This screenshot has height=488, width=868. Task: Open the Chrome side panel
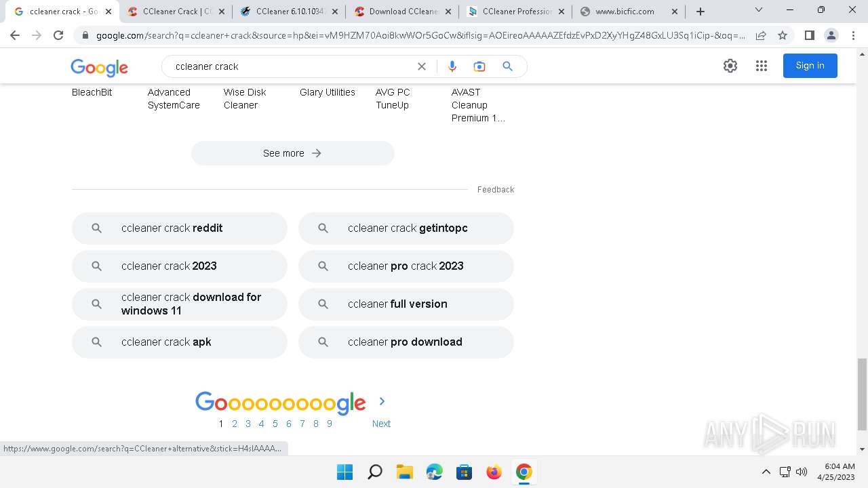click(x=809, y=35)
